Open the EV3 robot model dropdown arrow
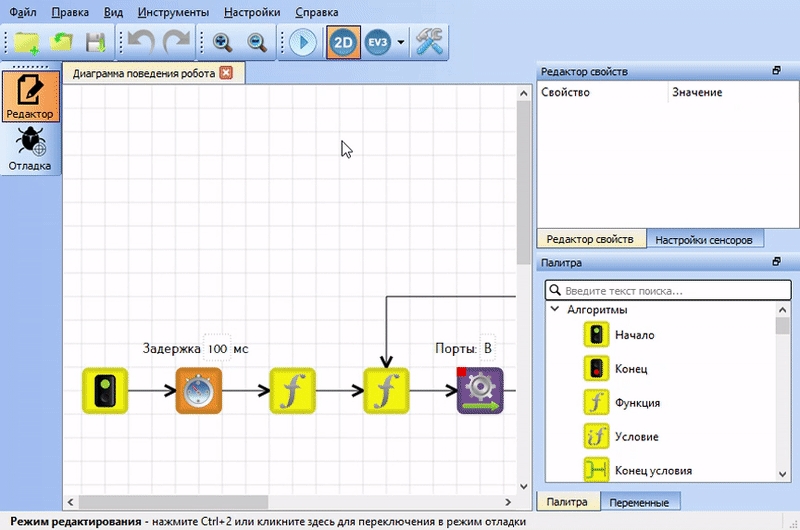This screenshot has height=530, width=800. tap(401, 42)
